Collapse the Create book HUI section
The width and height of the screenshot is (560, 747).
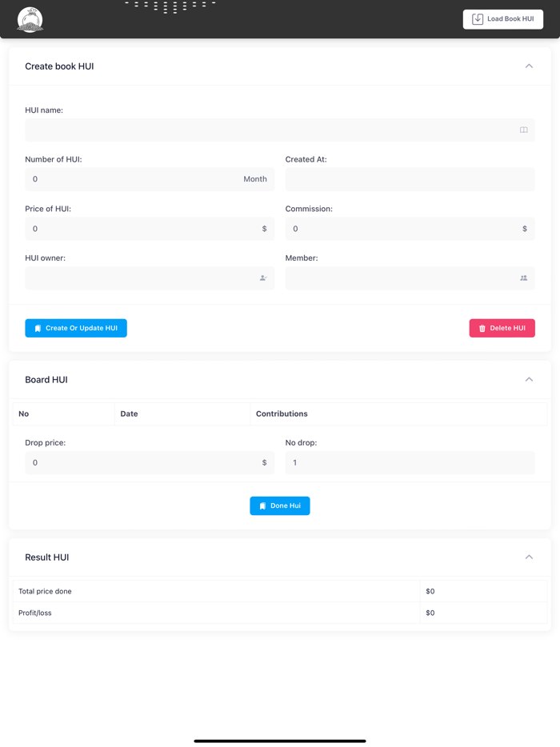point(529,66)
